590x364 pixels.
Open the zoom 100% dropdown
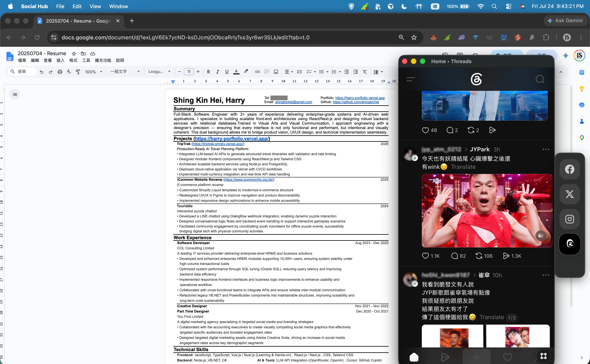coord(94,72)
